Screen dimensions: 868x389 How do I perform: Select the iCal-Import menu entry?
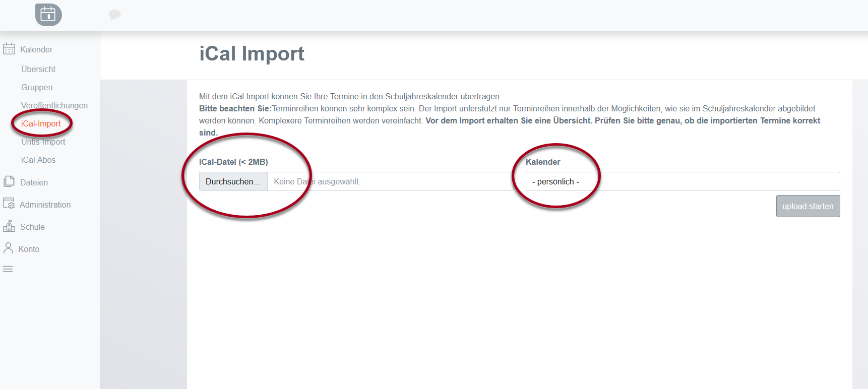[x=41, y=123]
